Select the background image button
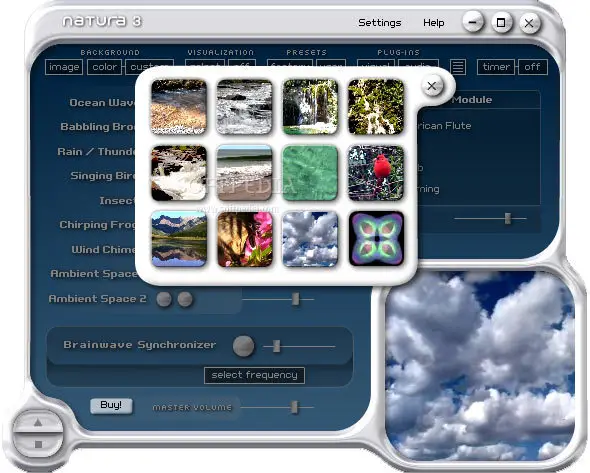Screen dimensions: 590x473 [64, 67]
